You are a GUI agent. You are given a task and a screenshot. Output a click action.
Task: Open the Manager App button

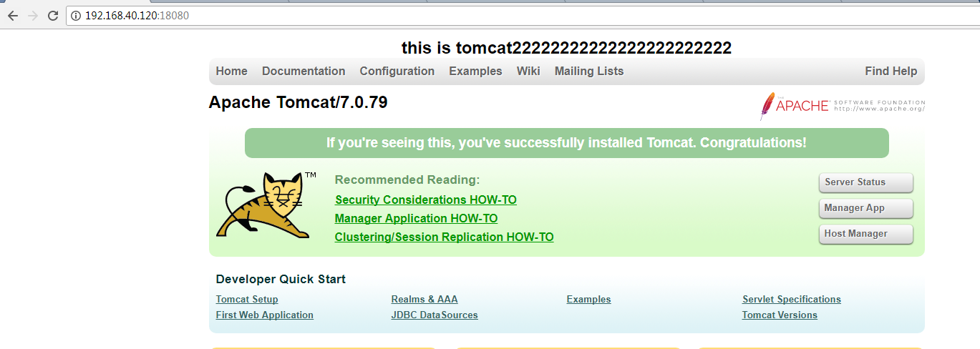pos(865,208)
